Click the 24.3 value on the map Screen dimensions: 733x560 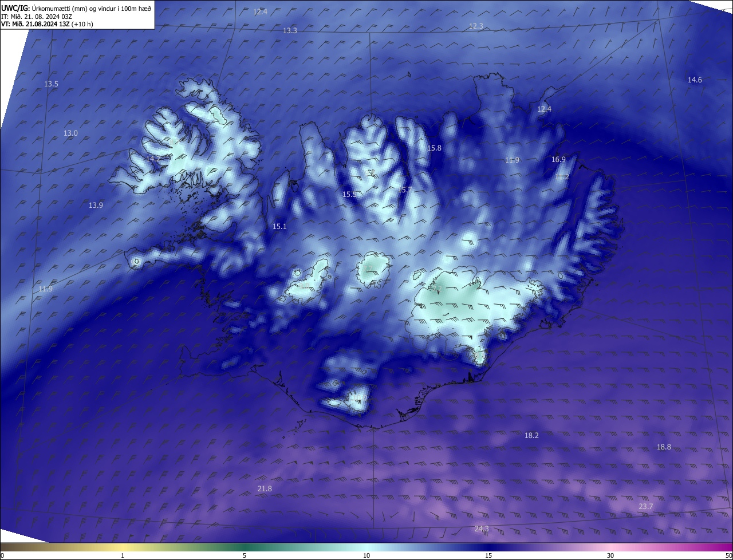tap(482, 529)
